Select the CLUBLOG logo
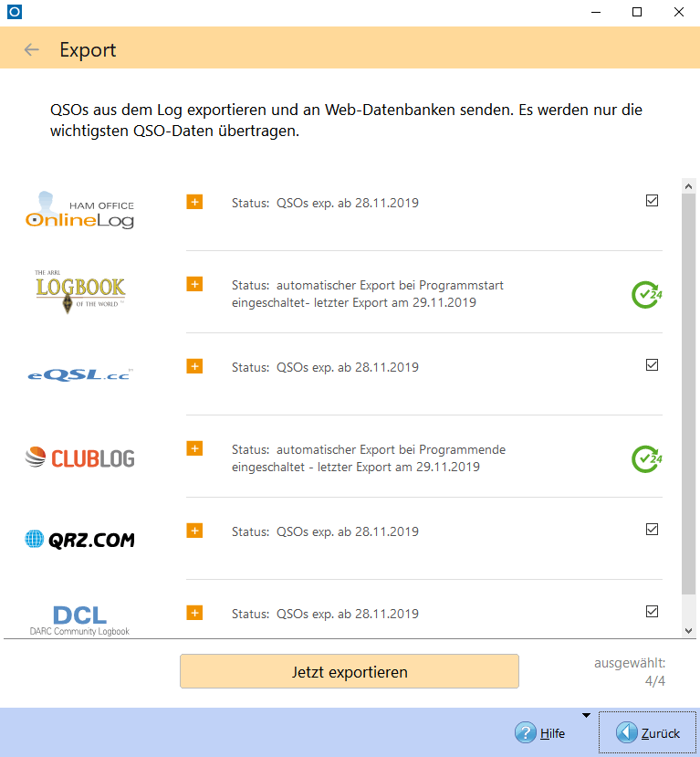This screenshot has width=700, height=757. pyautogui.click(x=79, y=457)
